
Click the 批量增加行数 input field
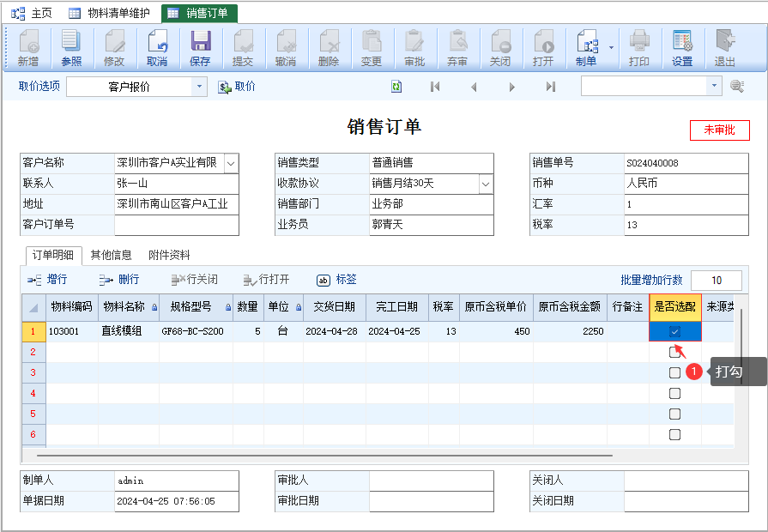[716, 281]
